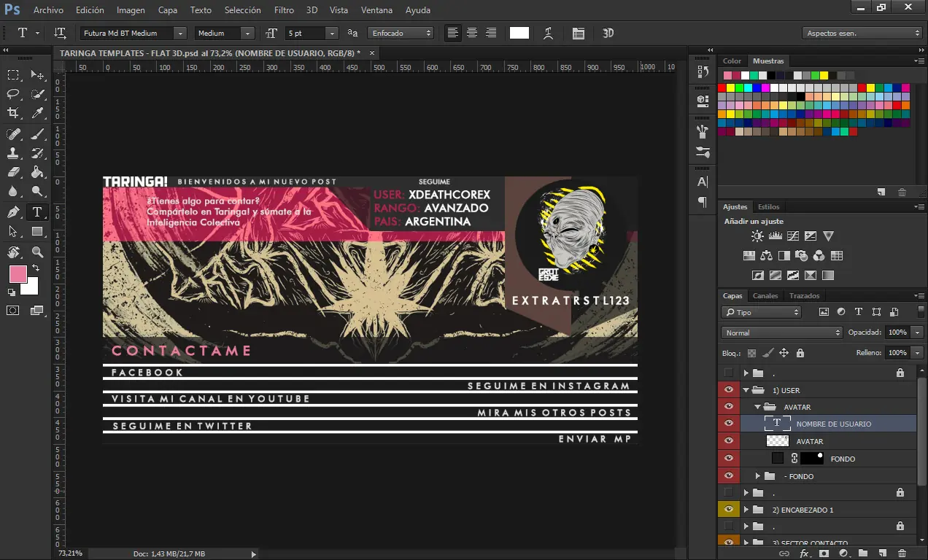The height and width of the screenshot is (560, 928).
Task: Select the Zoom tool in toolbox
Action: (x=37, y=252)
